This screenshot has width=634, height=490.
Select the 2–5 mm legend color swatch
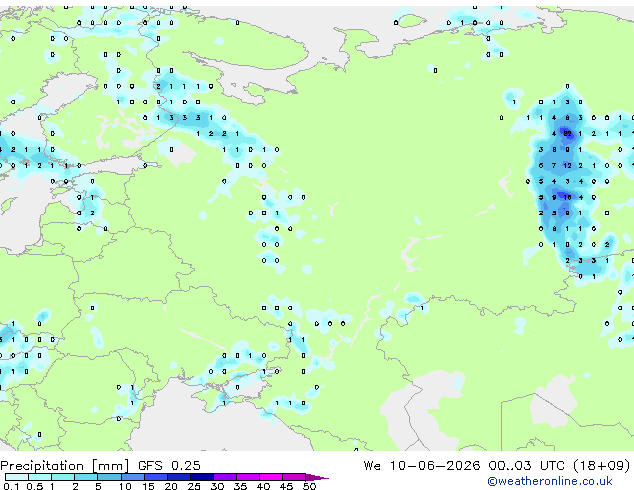(86, 477)
